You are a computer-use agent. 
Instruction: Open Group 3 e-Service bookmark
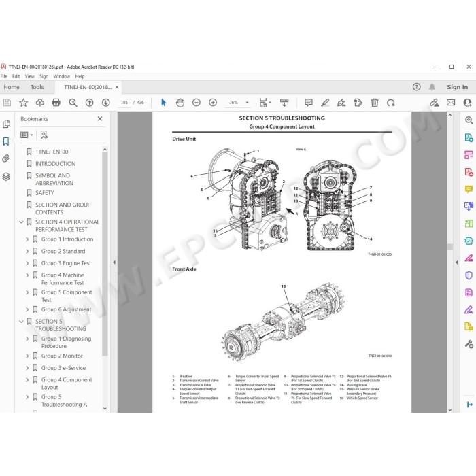pyautogui.click(x=63, y=368)
